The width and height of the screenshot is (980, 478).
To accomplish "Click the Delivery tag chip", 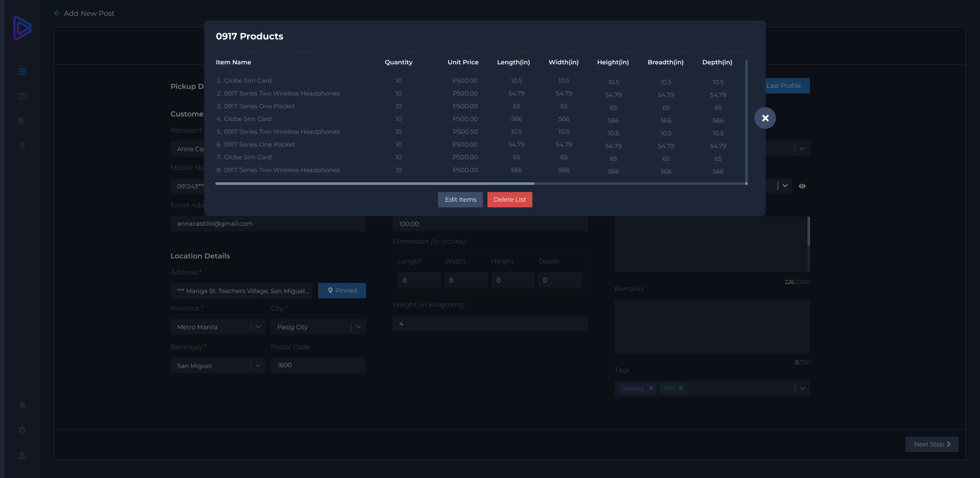I will point(638,389).
